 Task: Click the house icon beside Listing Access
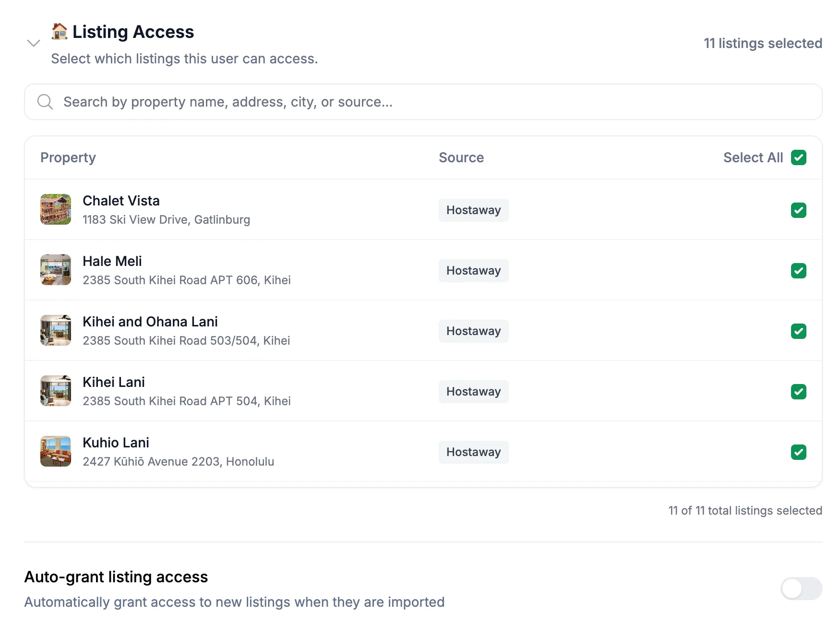[60, 32]
